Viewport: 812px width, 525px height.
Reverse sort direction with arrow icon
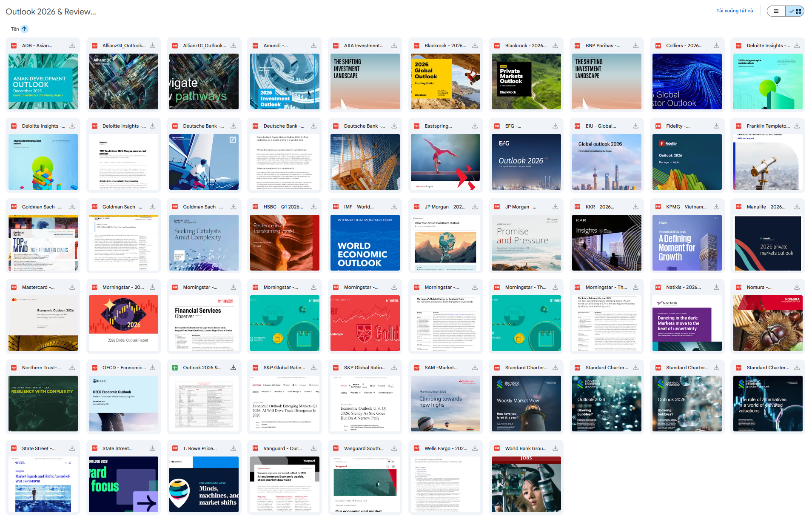[25, 29]
